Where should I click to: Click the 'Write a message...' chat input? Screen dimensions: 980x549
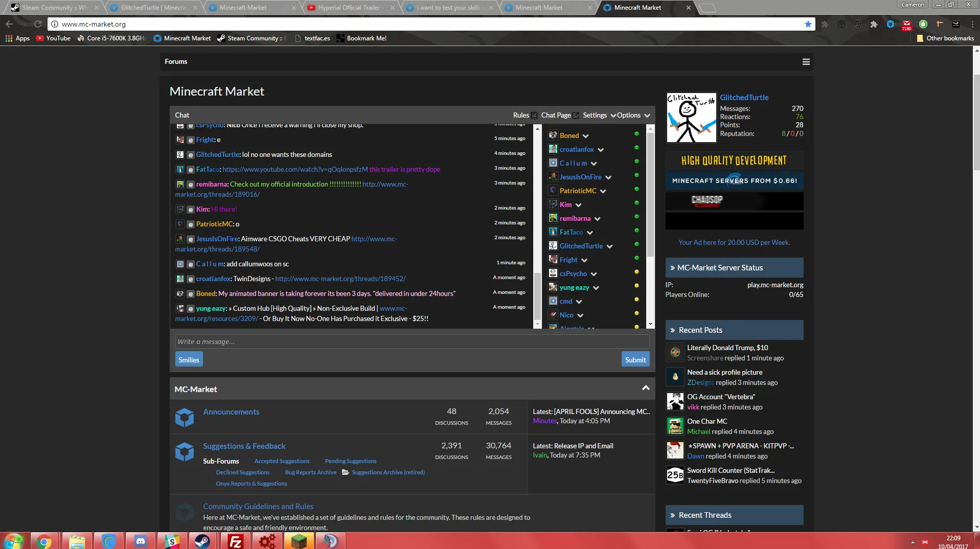point(412,342)
